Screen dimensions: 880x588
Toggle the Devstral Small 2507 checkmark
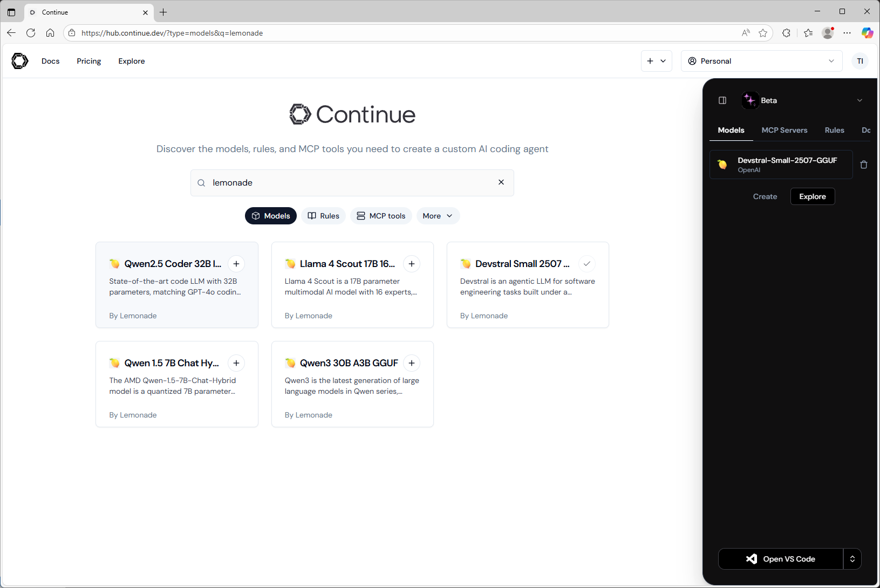pyautogui.click(x=587, y=264)
